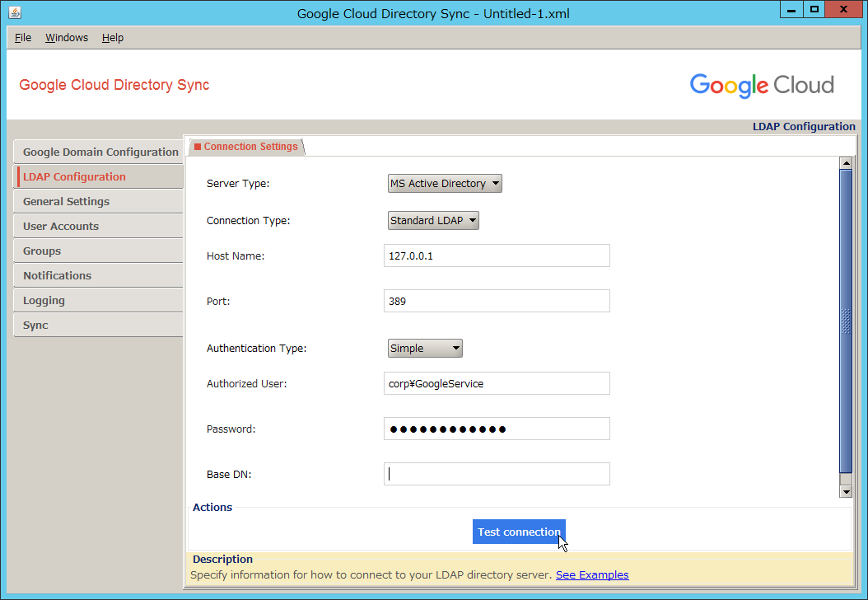Screen dimensions: 868x600
Task: Open the Sync section
Action: pos(99,326)
